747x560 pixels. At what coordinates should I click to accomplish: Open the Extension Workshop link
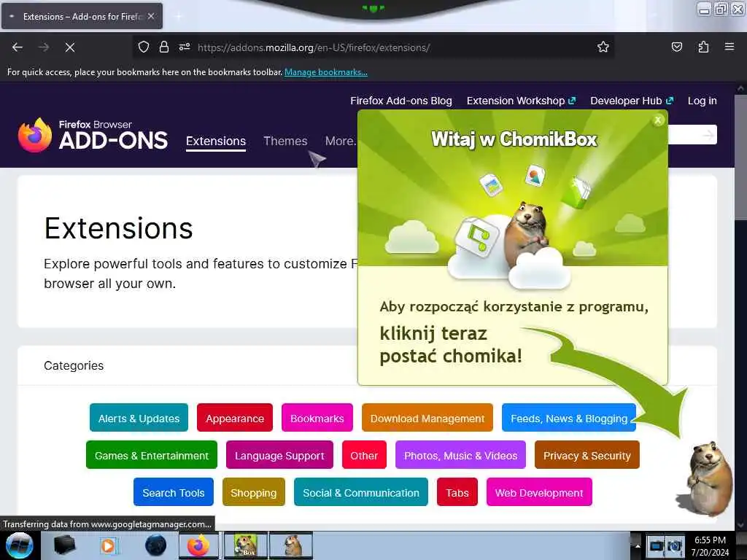pos(521,101)
